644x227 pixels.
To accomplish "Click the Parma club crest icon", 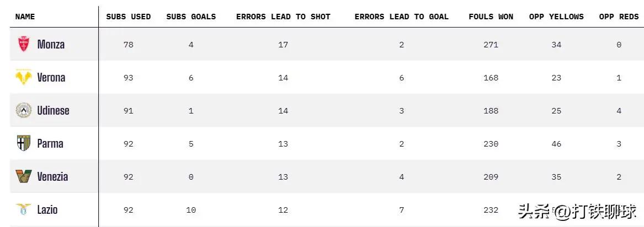I will click(23, 143).
